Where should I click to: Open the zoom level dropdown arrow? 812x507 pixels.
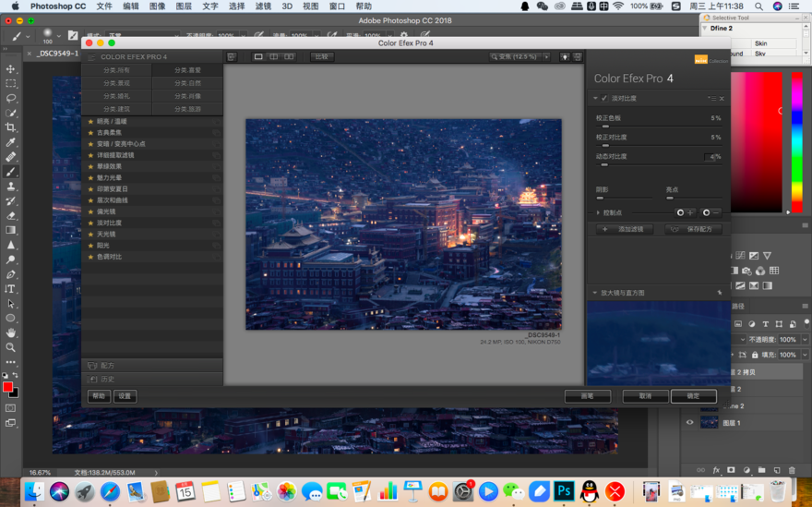pyautogui.click(x=546, y=56)
